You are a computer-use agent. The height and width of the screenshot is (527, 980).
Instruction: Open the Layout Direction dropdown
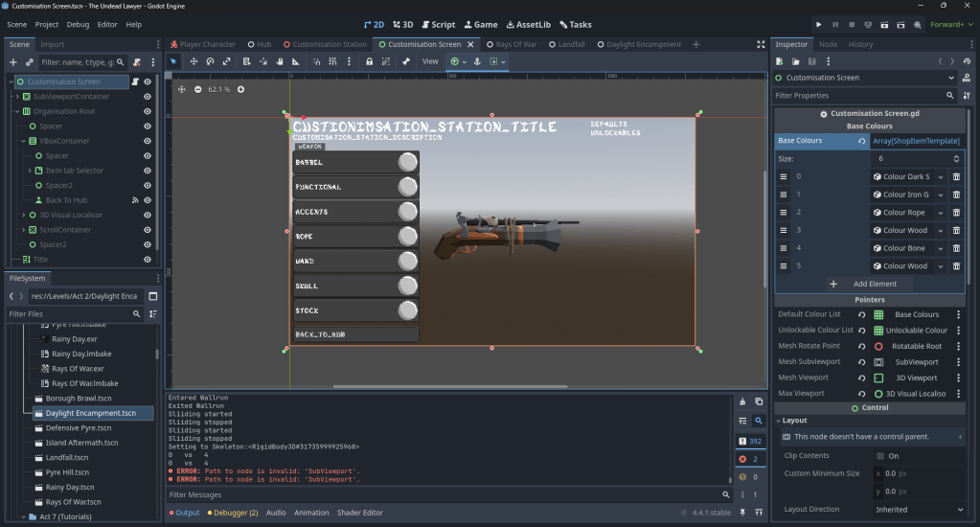pos(918,510)
